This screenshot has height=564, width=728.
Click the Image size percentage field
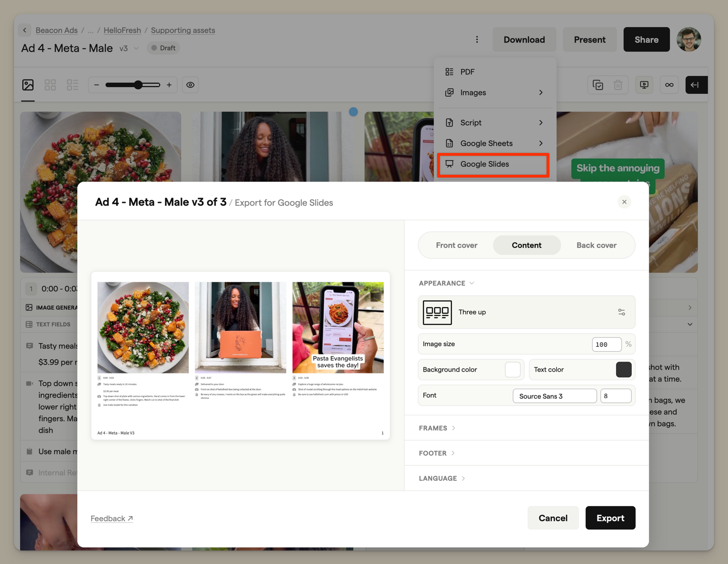click(x=606, y=344)
